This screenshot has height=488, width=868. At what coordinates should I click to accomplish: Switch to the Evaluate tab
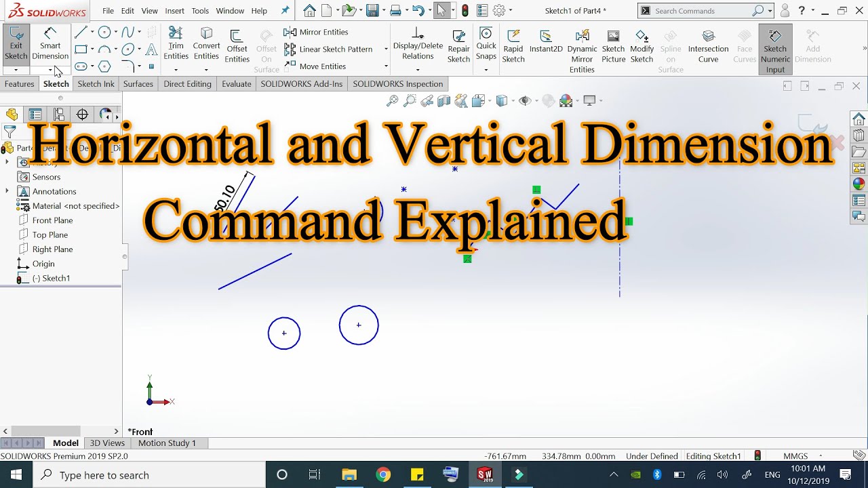tap(237, 84)
